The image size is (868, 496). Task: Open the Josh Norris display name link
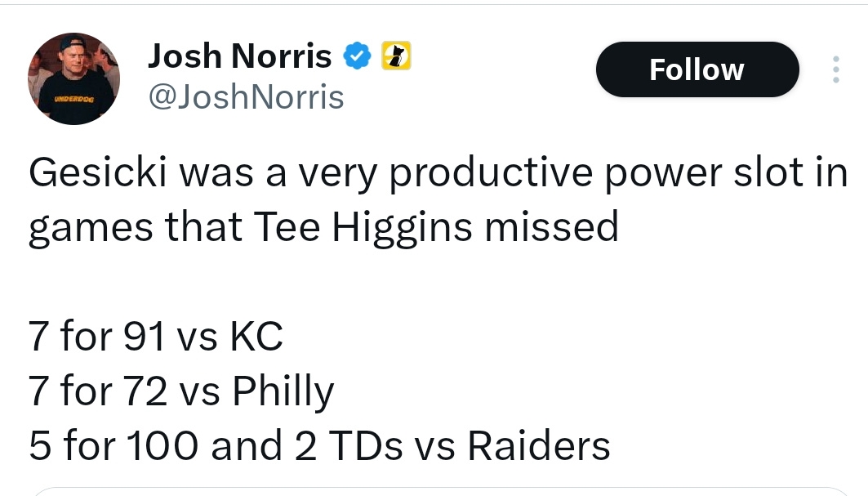pyautogui.click(x=240, y=56)
